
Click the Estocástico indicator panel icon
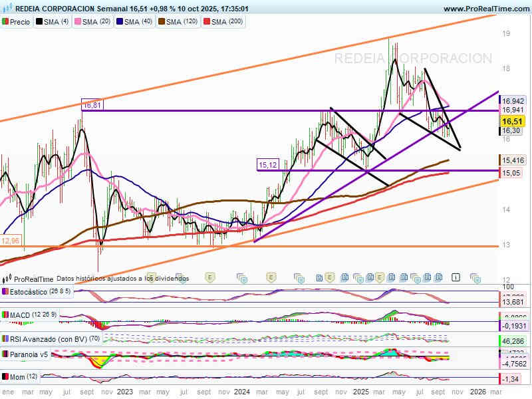pyautogui.click(x=5, y=292)
